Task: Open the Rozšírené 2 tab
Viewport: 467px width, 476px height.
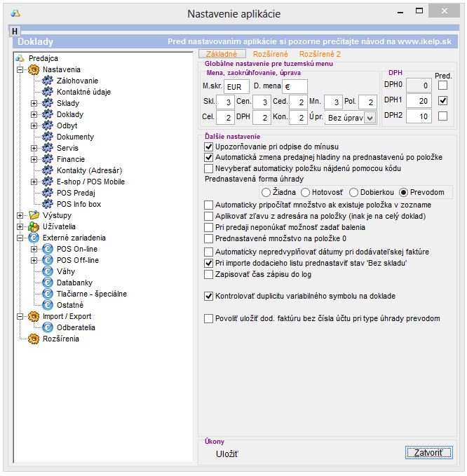Action: point(320,53)
